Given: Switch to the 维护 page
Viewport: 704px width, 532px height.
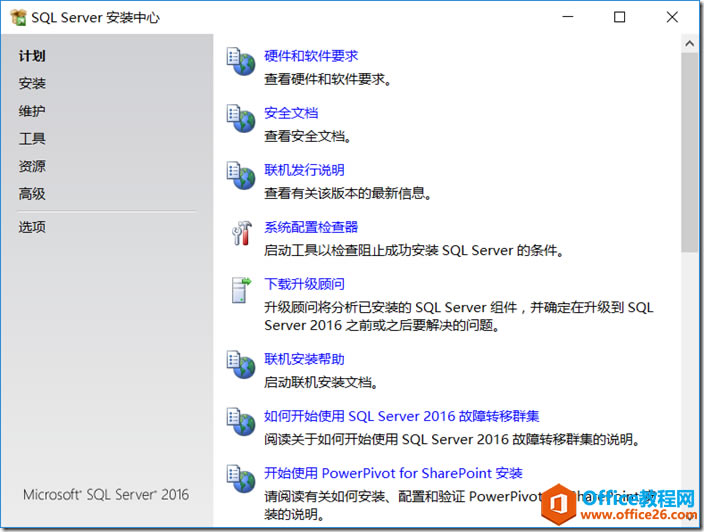Looking at the screenshot, I should (x=32, y=111).
